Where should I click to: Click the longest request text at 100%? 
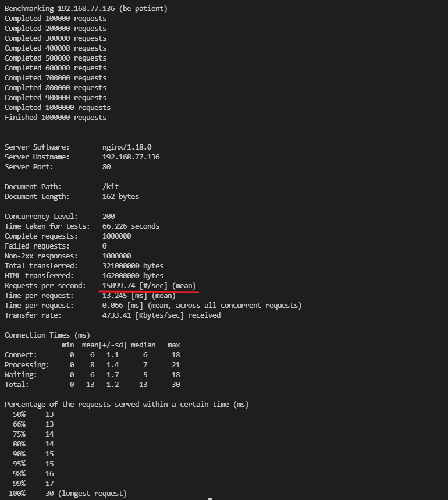coord(92,493)
